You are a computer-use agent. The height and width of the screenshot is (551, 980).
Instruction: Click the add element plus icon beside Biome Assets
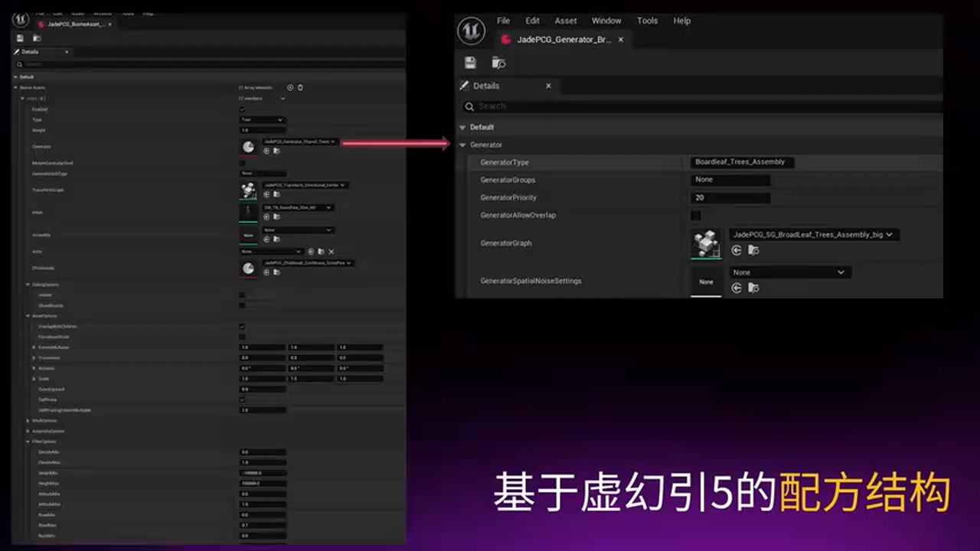point(289,88)
